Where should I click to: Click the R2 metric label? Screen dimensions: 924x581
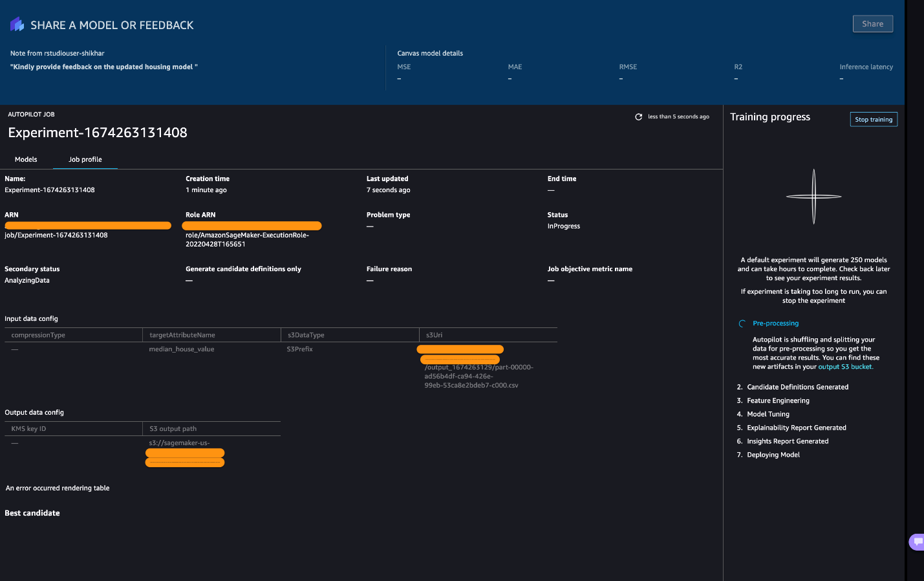click(x=738, y=67)
